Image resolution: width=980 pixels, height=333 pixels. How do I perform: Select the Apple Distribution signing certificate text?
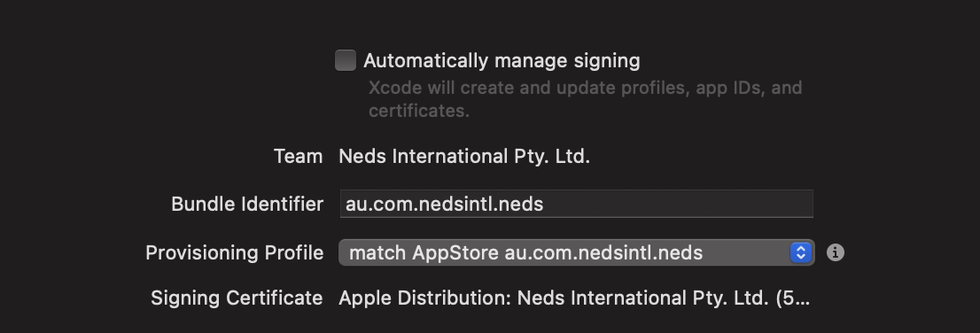pos(574,298)
